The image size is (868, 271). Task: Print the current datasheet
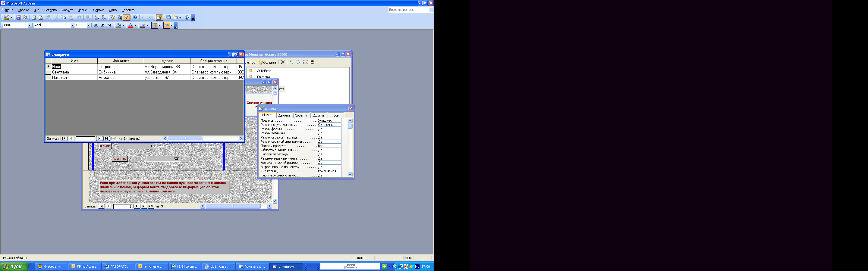pos(34,17)
